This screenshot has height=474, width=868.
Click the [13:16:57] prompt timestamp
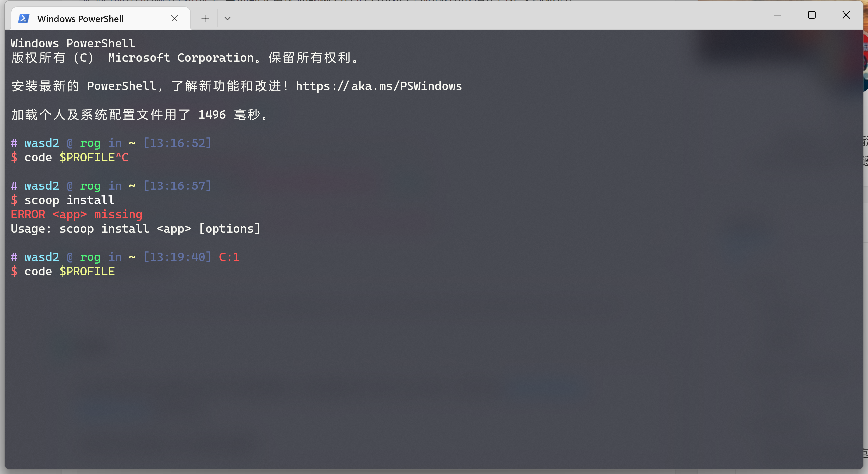tap(177, 186)
